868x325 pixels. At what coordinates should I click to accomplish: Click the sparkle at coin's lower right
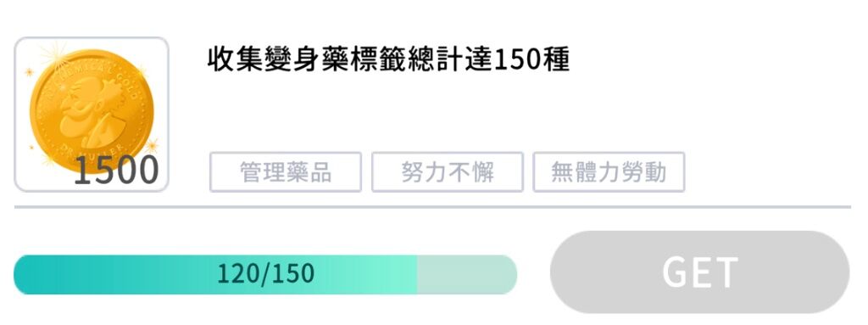pos(151,145)
